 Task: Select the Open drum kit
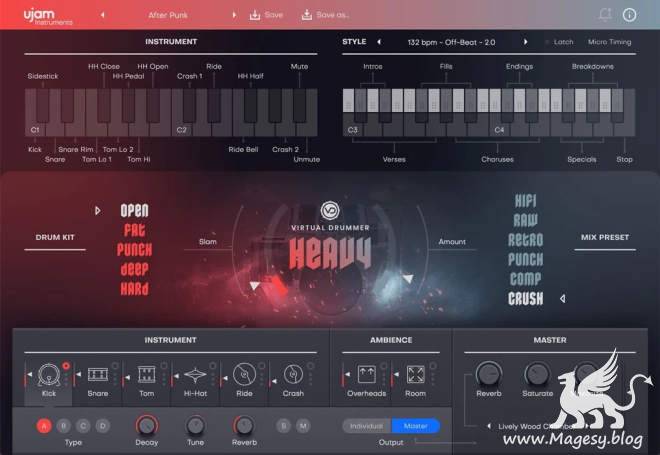point(134,210)
